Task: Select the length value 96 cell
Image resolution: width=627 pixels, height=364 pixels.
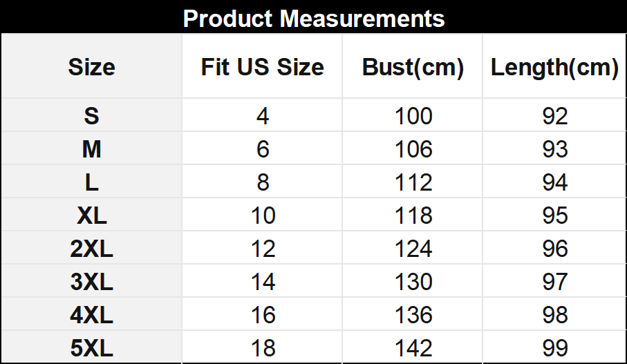Action: (555, 249)
